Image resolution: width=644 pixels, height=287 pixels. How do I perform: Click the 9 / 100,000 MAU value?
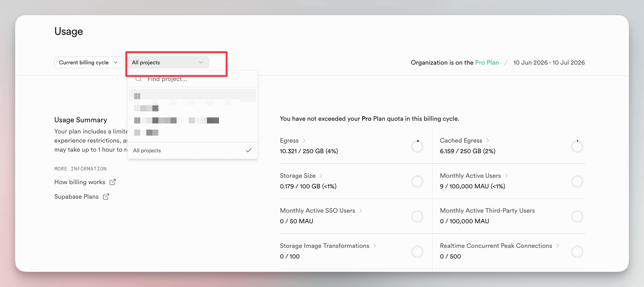[x=473, y=186]
